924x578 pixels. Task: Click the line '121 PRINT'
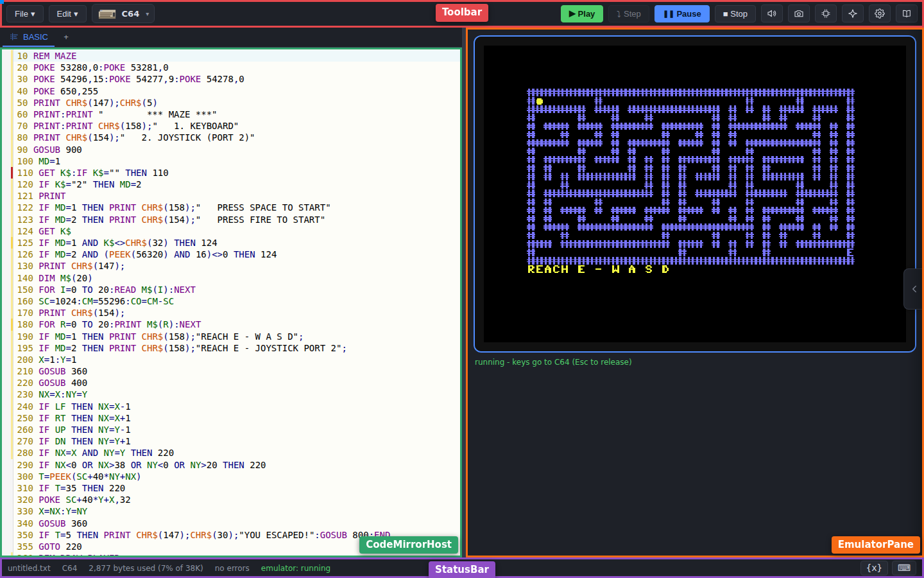tap(237, 196)
